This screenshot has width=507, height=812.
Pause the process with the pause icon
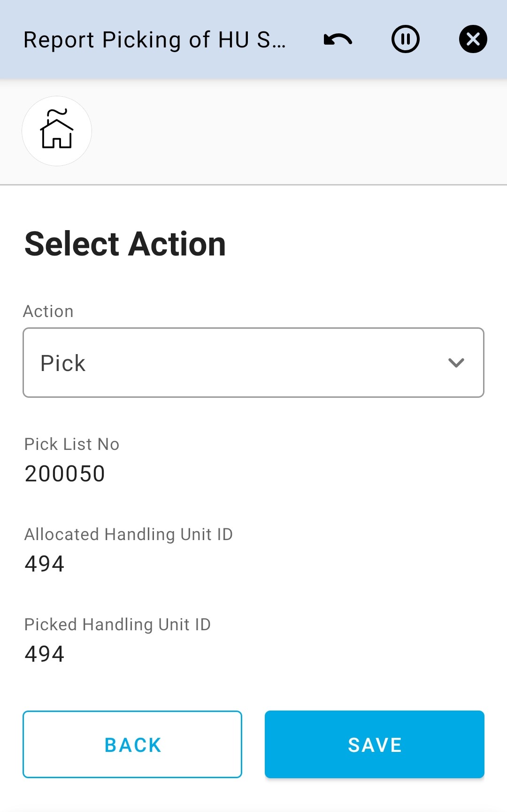pyautogui.click(x=405, y=39)
